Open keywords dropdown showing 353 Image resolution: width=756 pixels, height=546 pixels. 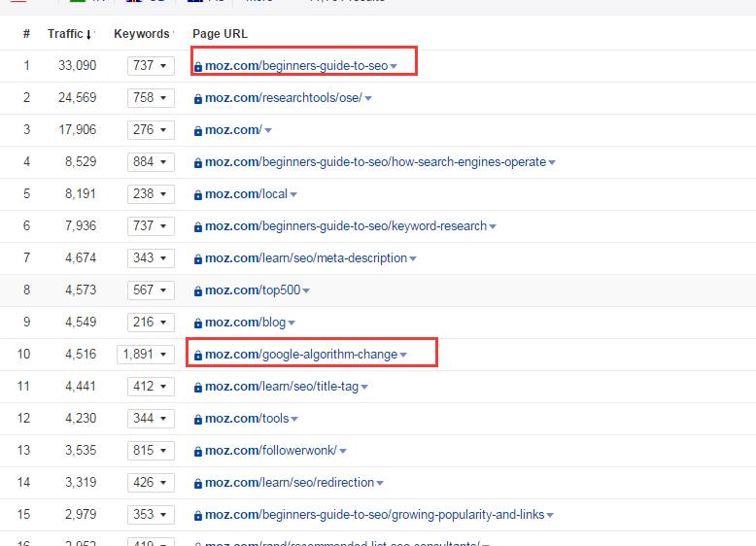tap(151, 514)
